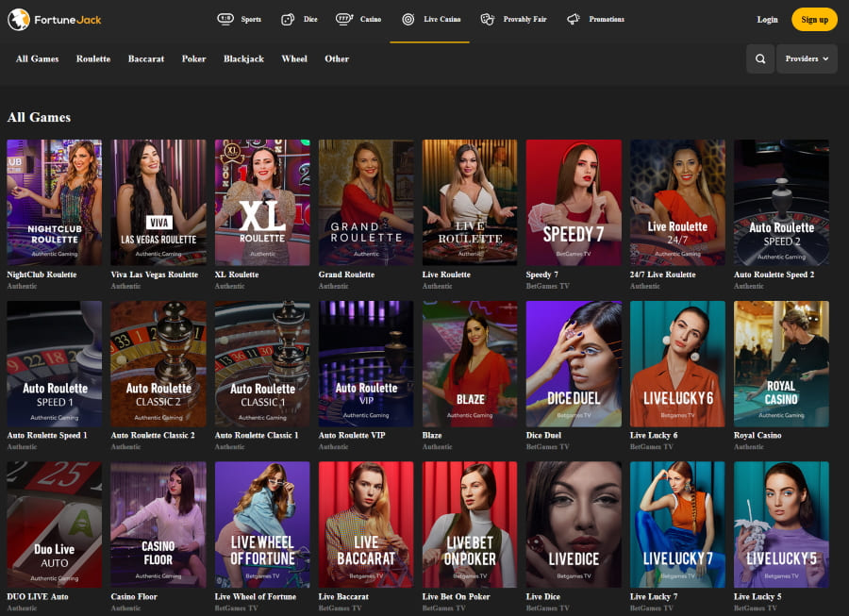Click the "Live Bet On Poker" title
This screenshot has width=849, height=616.
click(456, 596)
